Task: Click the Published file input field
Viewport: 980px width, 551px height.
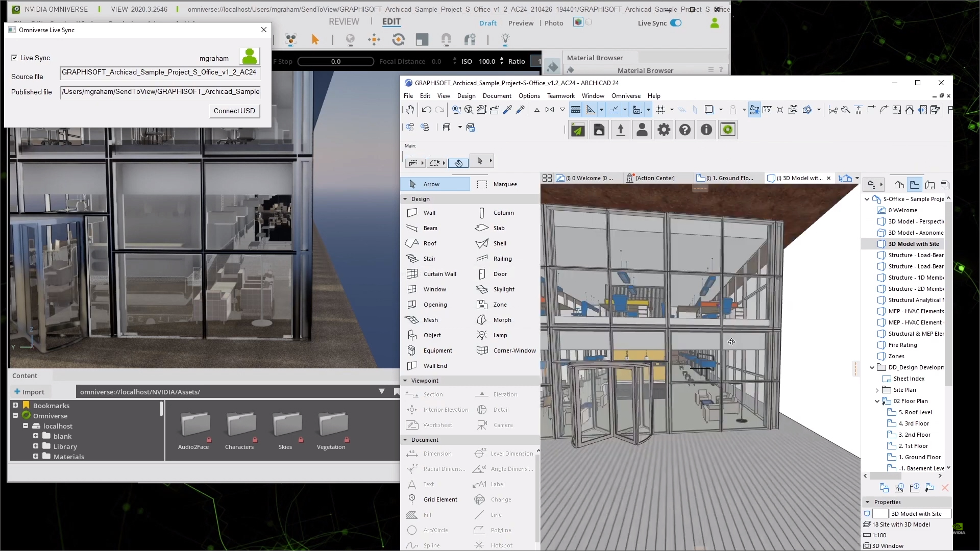Action: (x=160, y=92)
